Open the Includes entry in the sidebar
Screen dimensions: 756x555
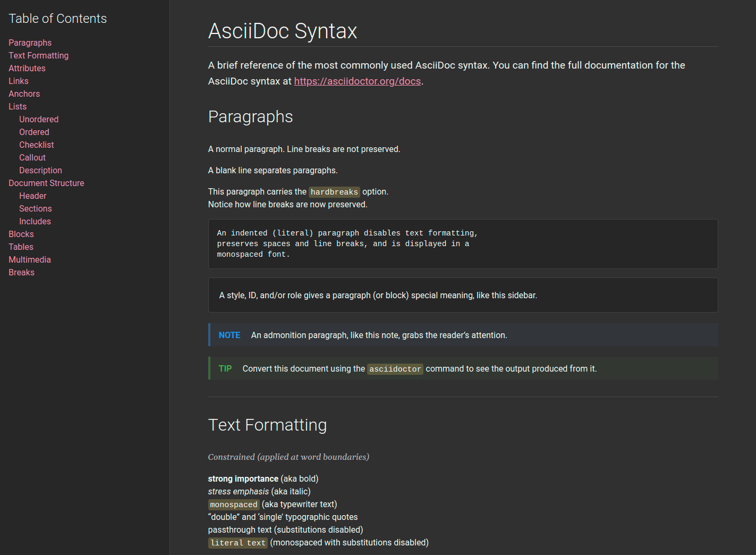[35, 221]
